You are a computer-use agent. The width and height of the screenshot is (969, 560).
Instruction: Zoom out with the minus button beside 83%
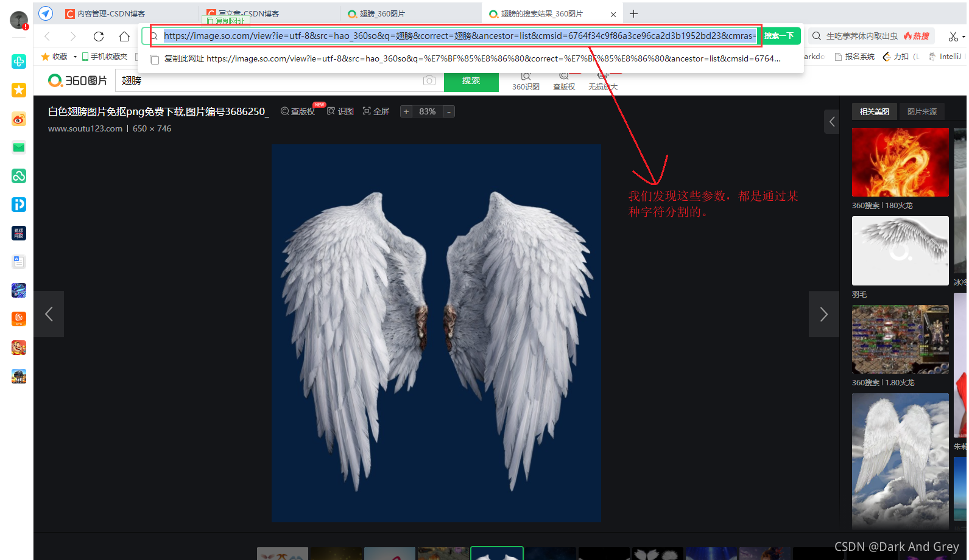pyautogui.click(x=449, y=111)
